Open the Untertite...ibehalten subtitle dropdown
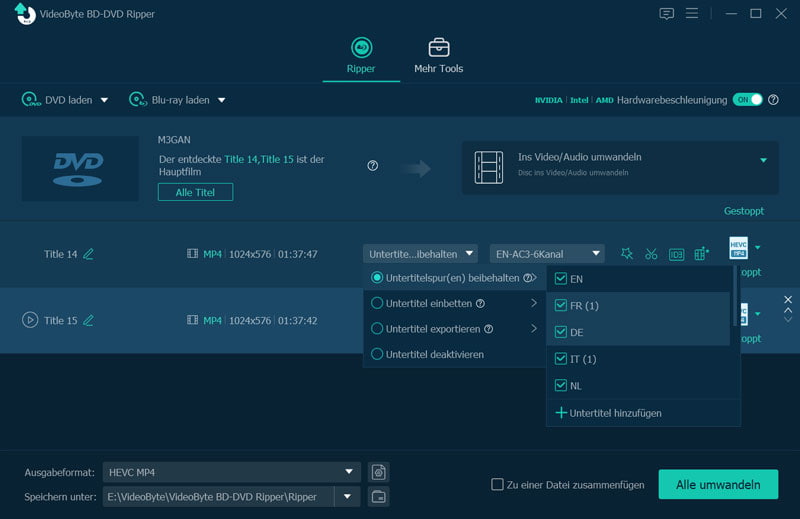This screenshot has width=800, height=519. [x=420, y=254]
